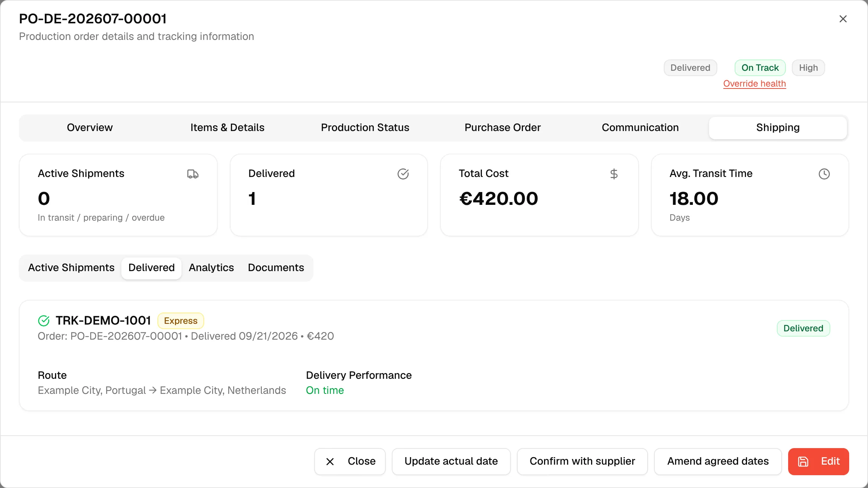Click the Override health link
Image resolution: width=868 pixels, height=488 pixels.
pos(755,84)
